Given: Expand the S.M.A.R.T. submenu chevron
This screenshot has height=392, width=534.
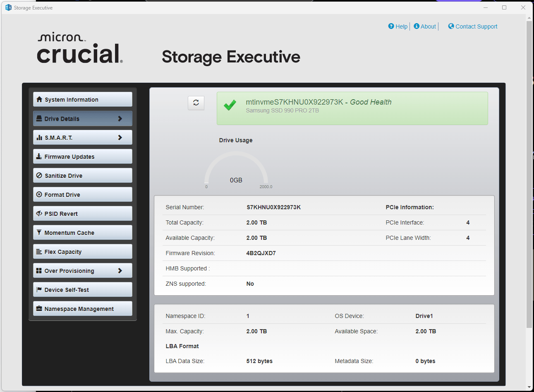Looking at the screenshot, I should (x=120, y=137).
